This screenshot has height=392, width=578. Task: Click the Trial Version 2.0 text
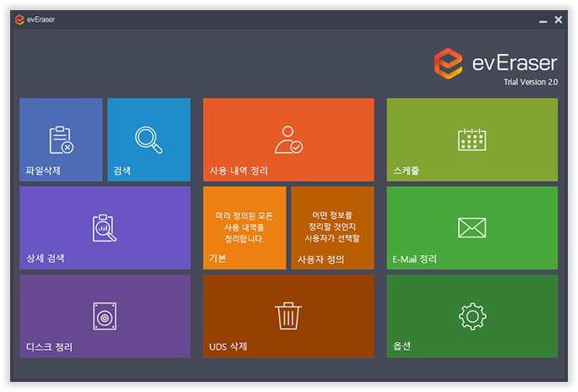tap(531, 82)
